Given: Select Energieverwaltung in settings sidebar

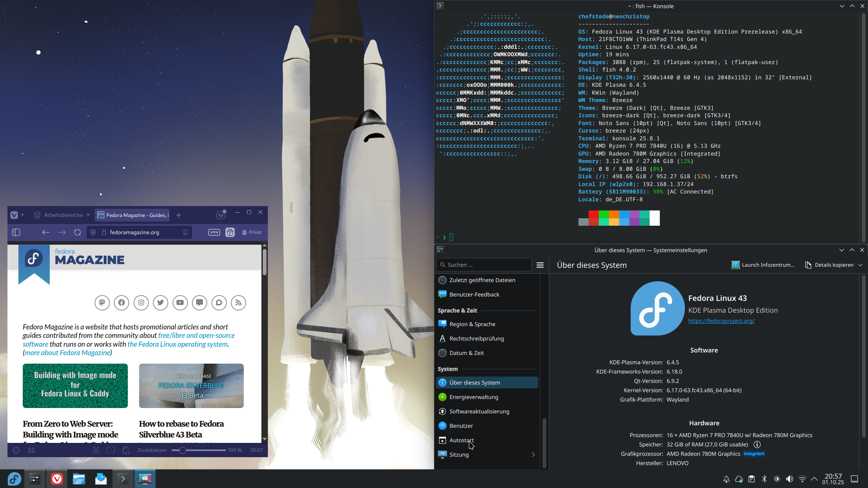Looking at the screenshot, I should [474, 397].
